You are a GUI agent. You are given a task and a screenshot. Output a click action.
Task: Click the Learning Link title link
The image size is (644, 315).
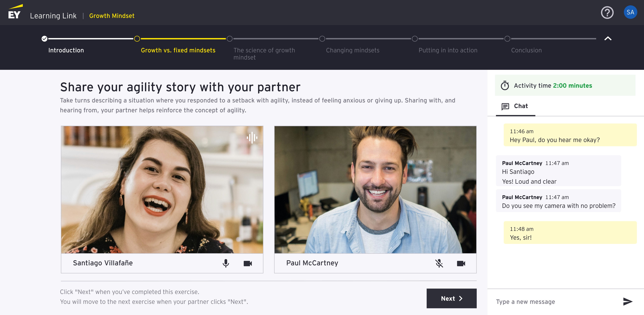tap(53, 16)
